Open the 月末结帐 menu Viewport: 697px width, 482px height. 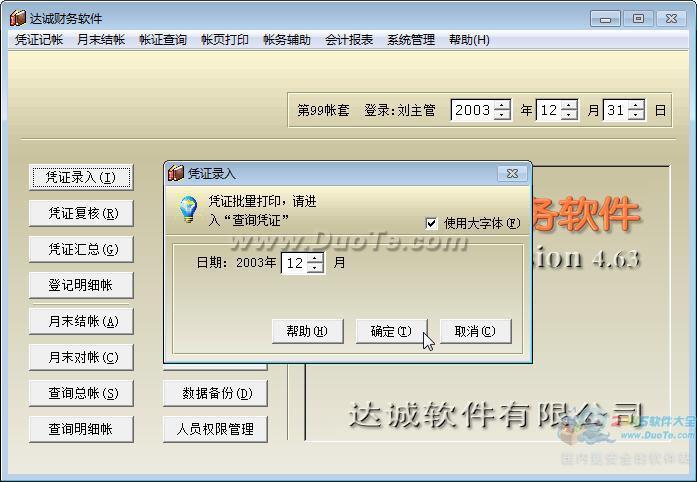tap(101, 40)
